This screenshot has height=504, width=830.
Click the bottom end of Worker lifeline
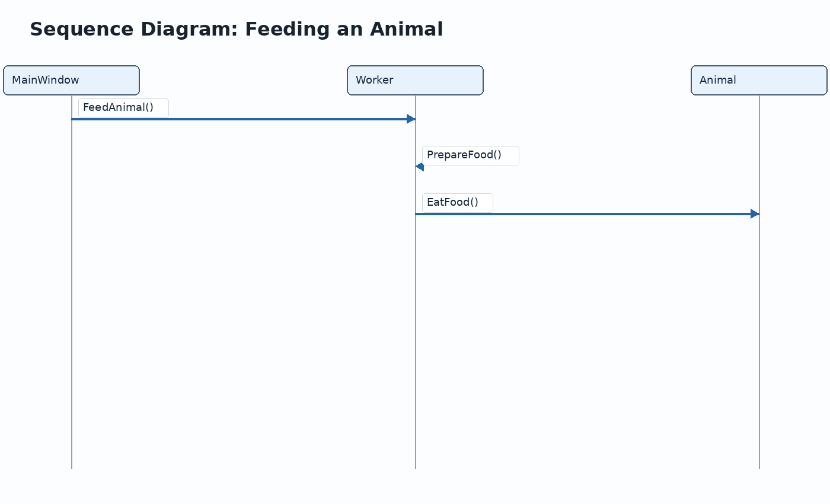[416, 468]
